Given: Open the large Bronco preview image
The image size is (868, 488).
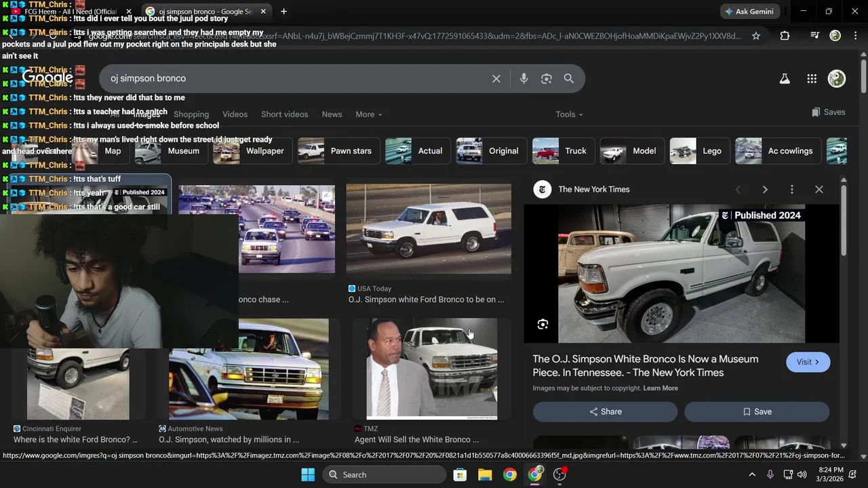Looking at the screenshot, I should click(682, 274).
